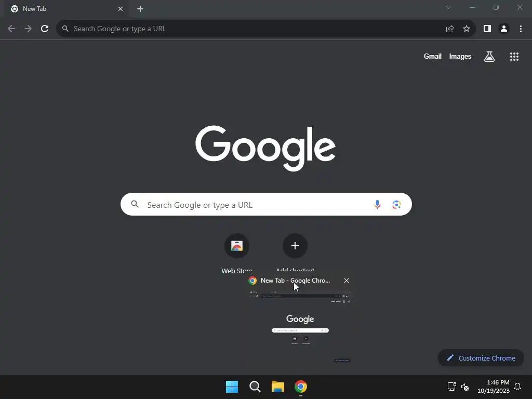Close the taskbar preview window
This screenshot has height=399, width=532.
347,281
